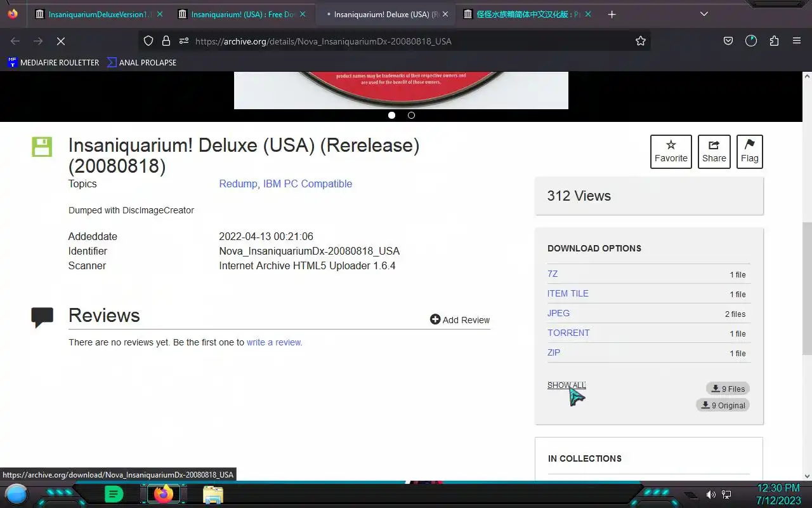Go forward one page
The image size is (812, 508).
[38, 41]
